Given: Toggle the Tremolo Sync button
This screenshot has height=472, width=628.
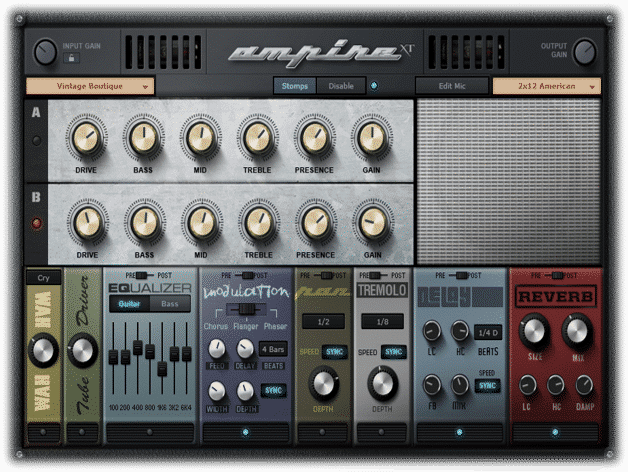Looking at the screenshot, I should click(x=394, y=352).
